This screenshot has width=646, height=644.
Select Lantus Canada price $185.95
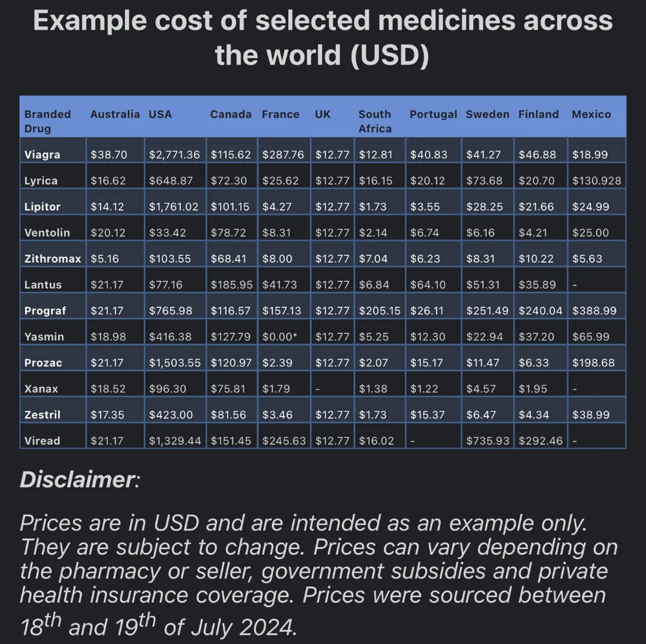point(231,284)
